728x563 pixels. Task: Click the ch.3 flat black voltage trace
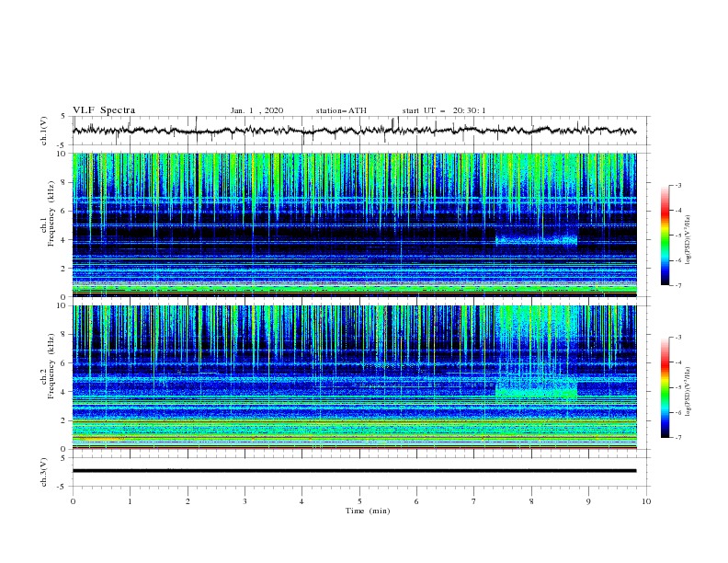click(x=354, y=471)
